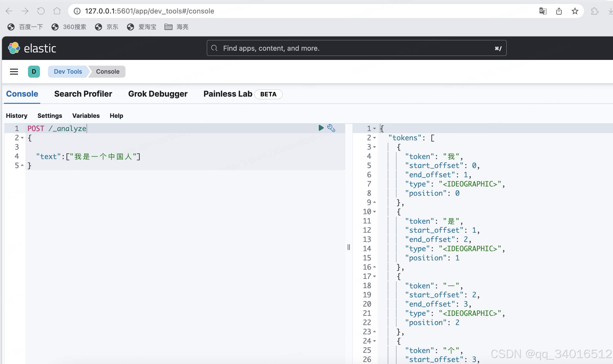Collapse the token object at output line 10
Image resolution: width=613 pixels, height=364 pixels.
click(374, 212)
